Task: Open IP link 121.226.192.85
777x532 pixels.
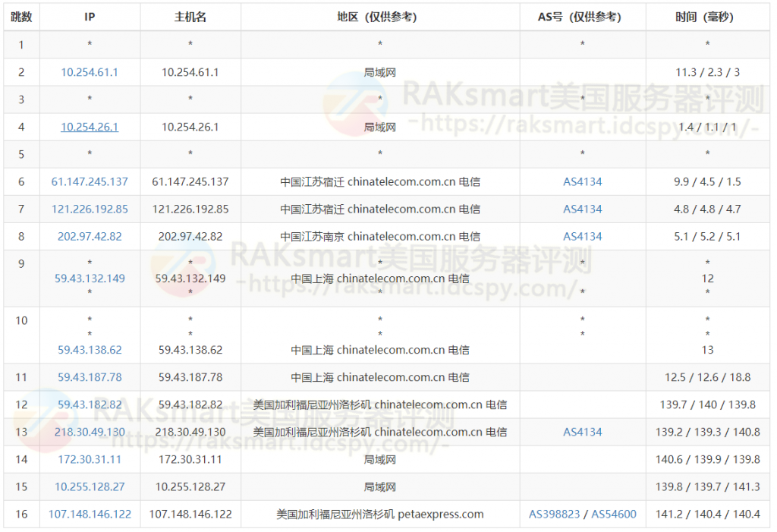Action: coord(90,209)
